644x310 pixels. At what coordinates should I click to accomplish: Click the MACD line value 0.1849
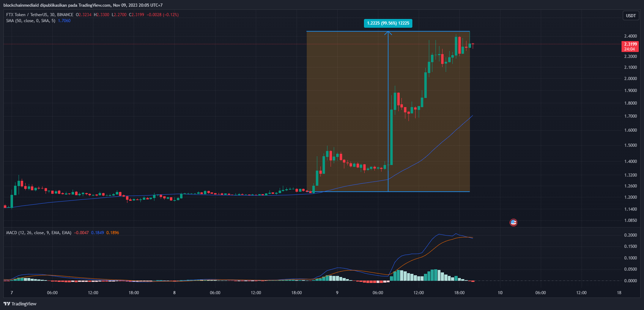tap(97, 233)
